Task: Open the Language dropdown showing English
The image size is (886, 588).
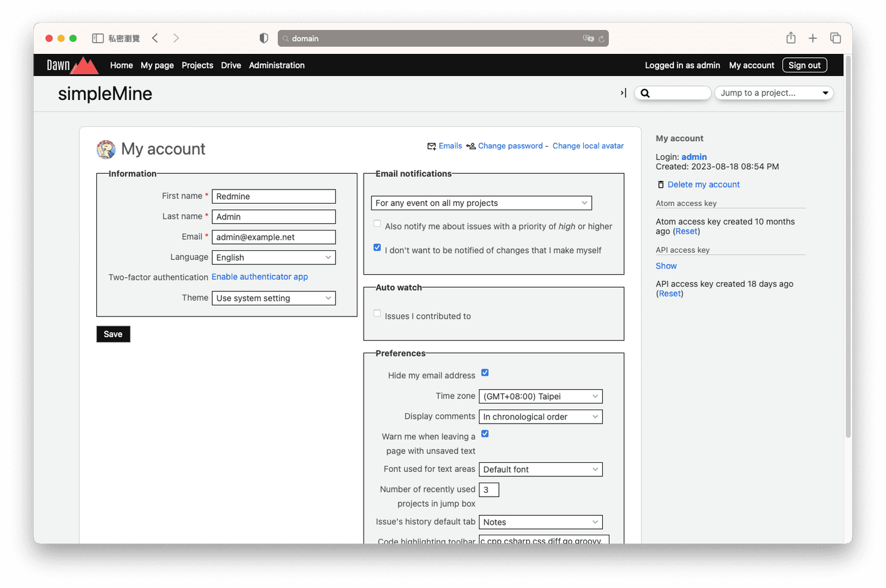Action: click(273, 257)
